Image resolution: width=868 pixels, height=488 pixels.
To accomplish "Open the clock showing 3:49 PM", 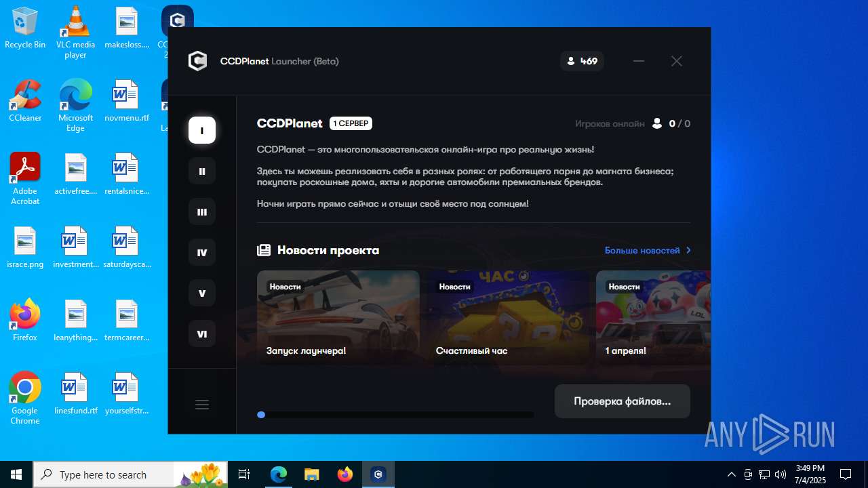I will 810,474.
